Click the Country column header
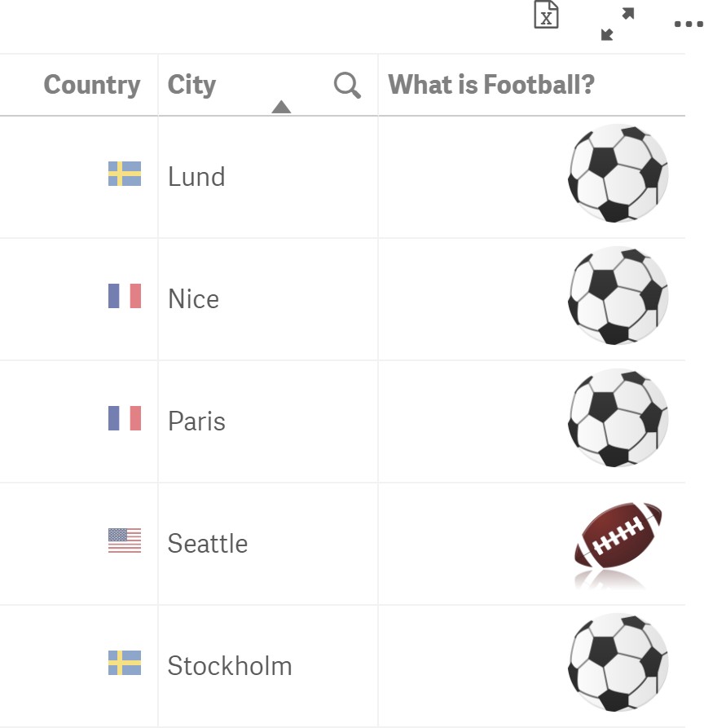This screenshot has width=704, height=728. tap(92, 85)
